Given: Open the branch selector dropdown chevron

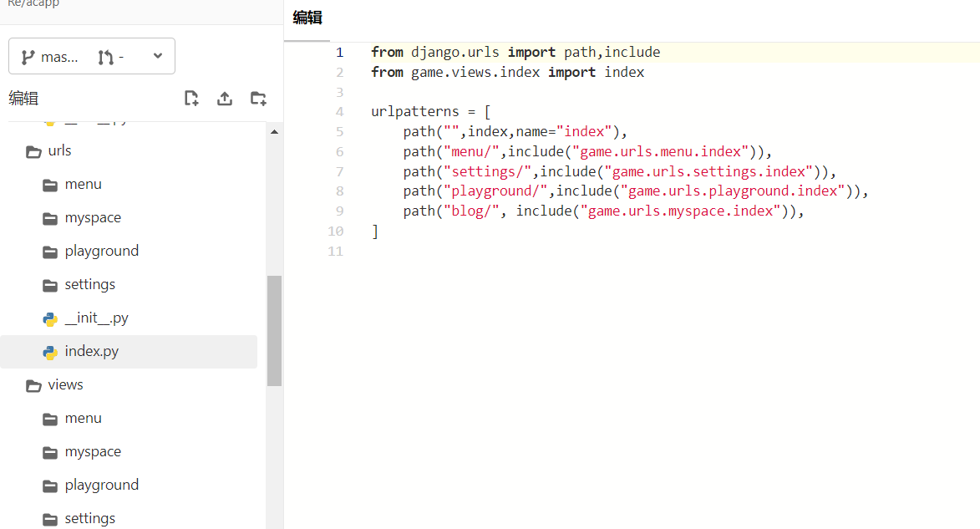Looking at the screenshot, I should (158, 56).
